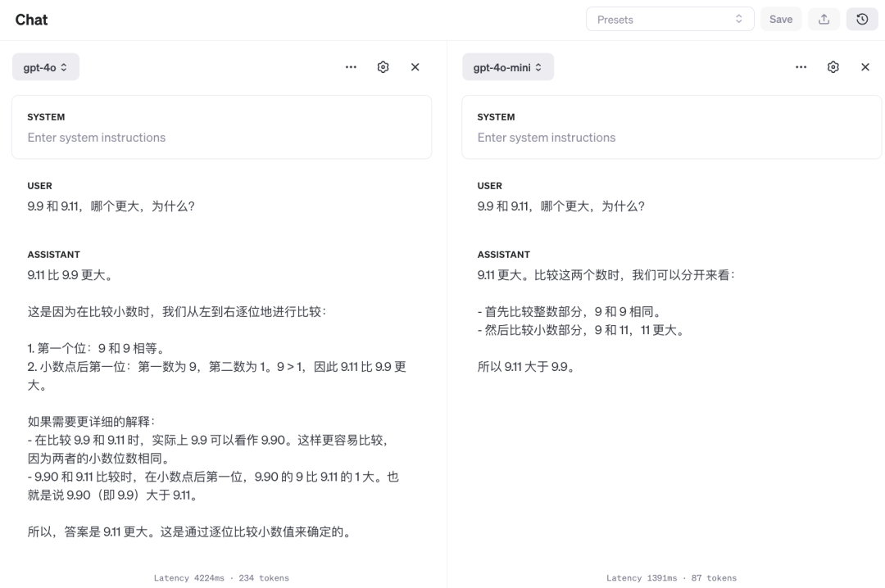Open the gpt-4o-mini model selector
The image size is (885, 588).
point(508,68)
